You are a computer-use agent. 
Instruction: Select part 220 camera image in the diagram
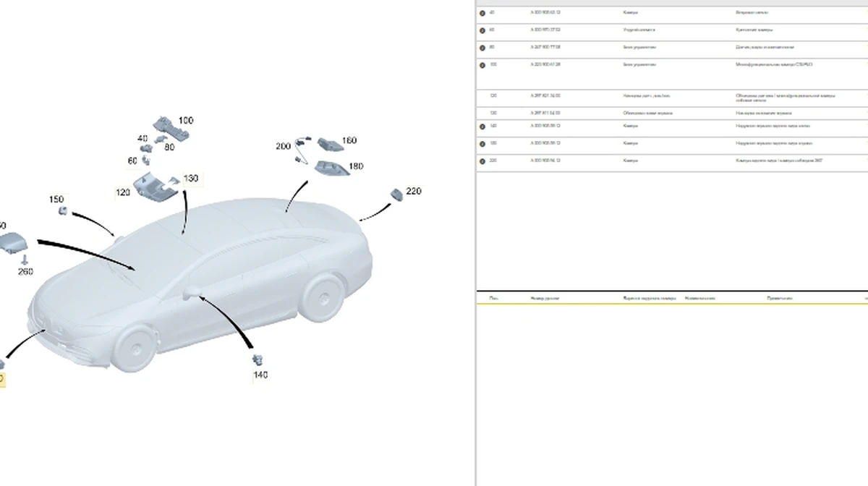[x=396, y=194]
